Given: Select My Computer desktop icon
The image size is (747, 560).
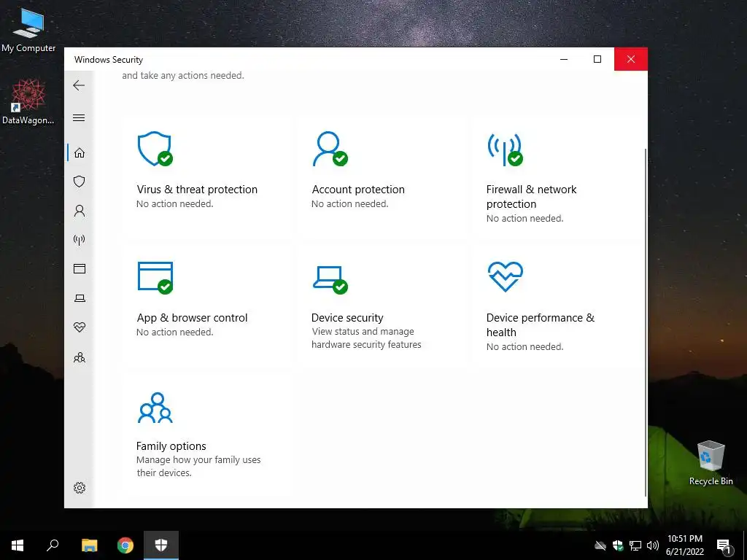Looking at the screenshot, I should 28,29.
